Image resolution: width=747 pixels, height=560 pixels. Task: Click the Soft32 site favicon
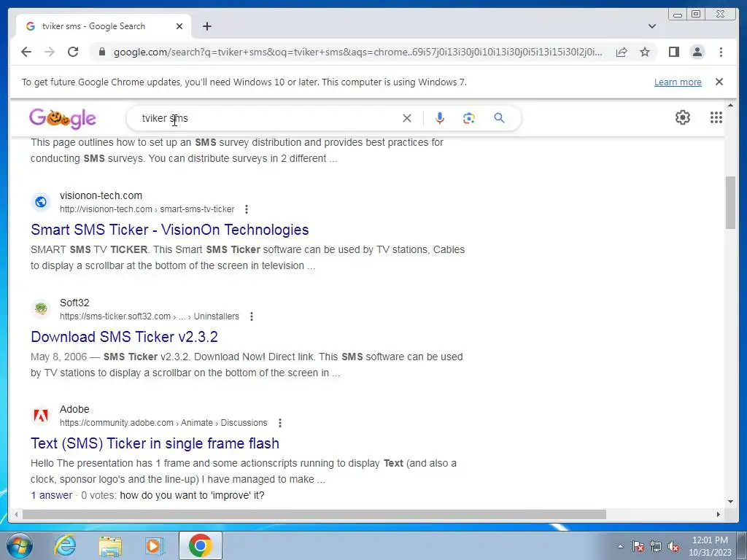click(x=41, y=309)
